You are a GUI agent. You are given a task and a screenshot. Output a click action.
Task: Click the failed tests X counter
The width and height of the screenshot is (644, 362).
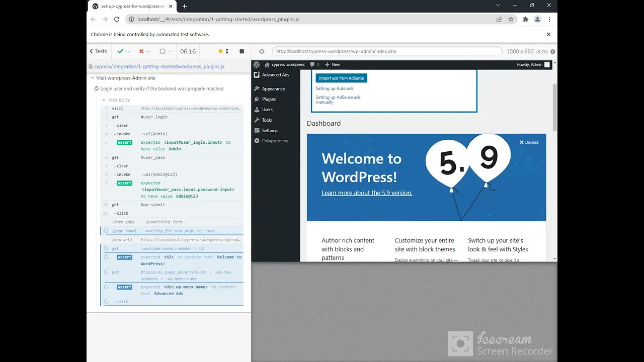coord(144,51)
